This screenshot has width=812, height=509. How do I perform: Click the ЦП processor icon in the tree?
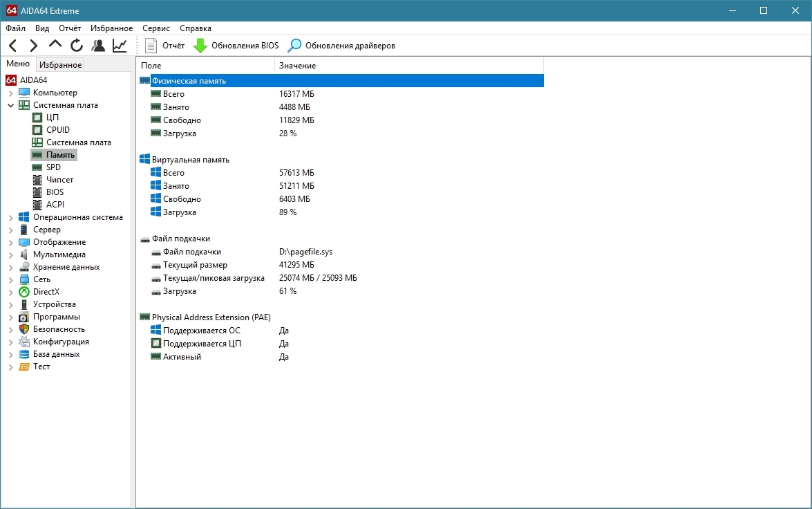[x=37, y=117]
